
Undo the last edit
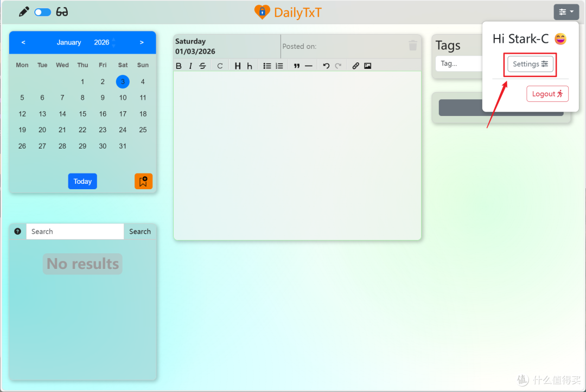(x=326, y=66)
